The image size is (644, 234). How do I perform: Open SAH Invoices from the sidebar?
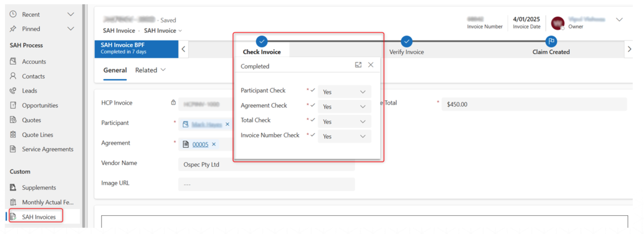click(39, 217)
